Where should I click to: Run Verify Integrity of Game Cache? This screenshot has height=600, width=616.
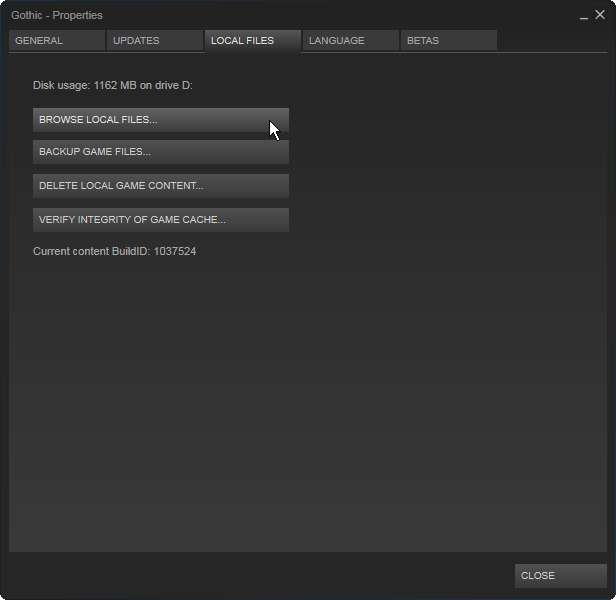click(161, 220)
